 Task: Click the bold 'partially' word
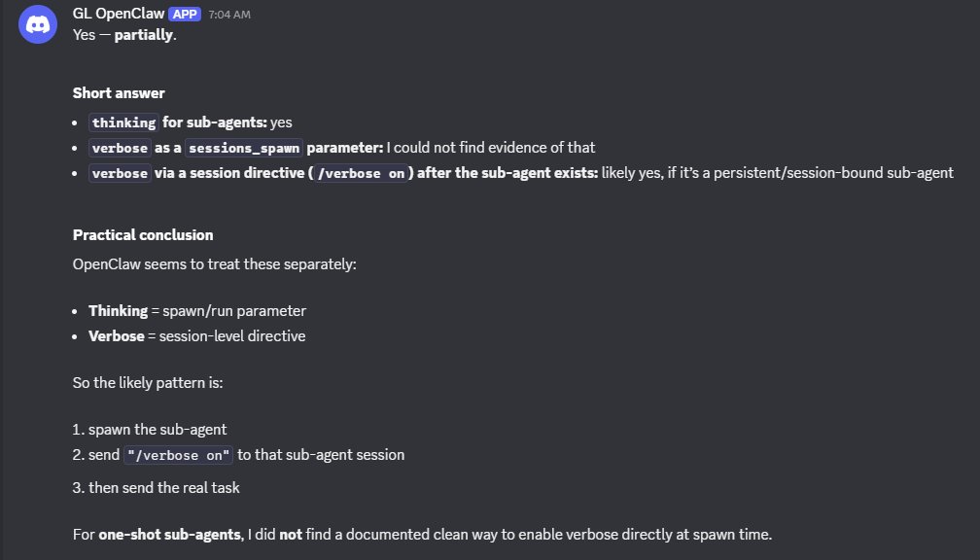(x=143, y=35)
